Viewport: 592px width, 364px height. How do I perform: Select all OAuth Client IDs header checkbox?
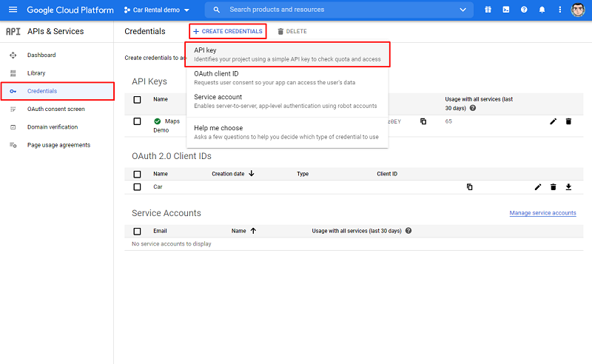137,174
